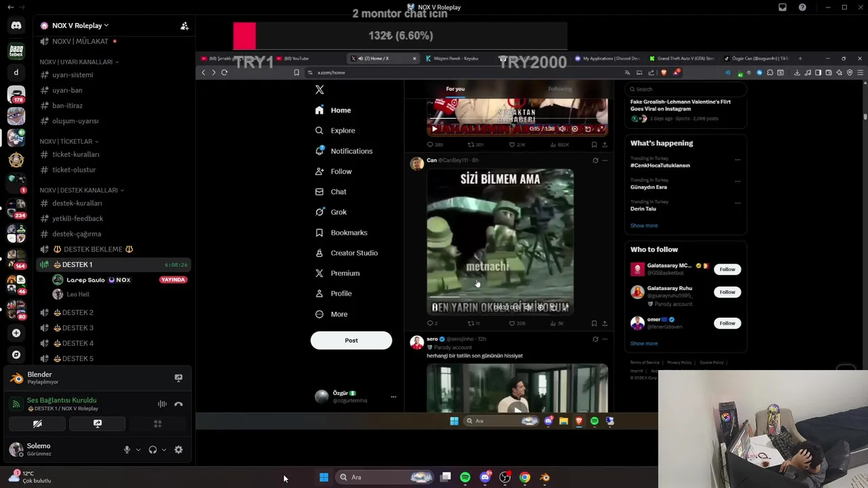The width and height of the screenshot is (868, 488).
Task: Open Blender from the Windows taskbar
Action: coord(545,477)
